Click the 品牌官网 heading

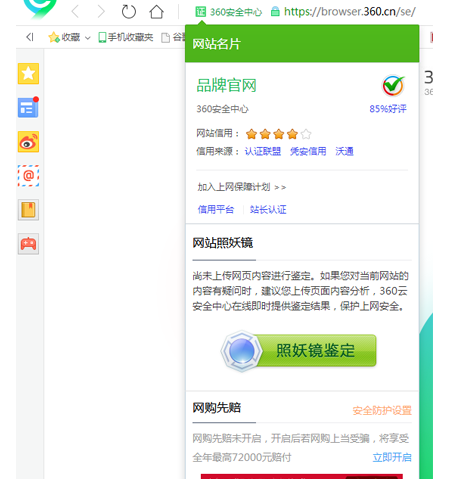(226, 85)
